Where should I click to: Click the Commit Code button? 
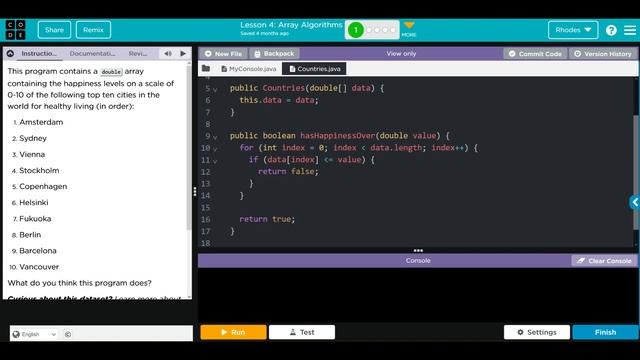[x=536, y=53]
